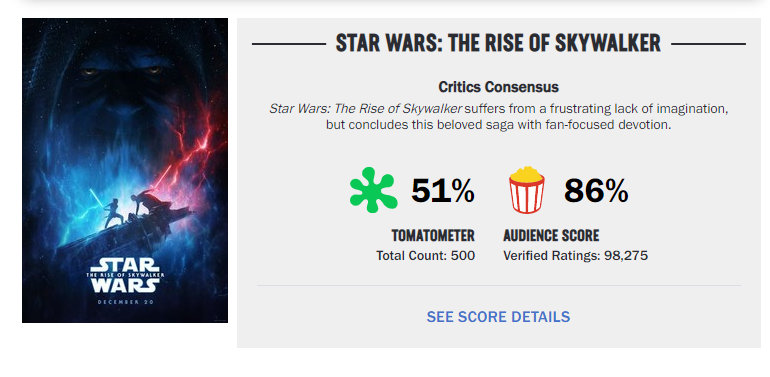Click the Total Count: 500 text
Image resolution: width=770 pixels, height=377 pixels.
[x=425, y=256]
